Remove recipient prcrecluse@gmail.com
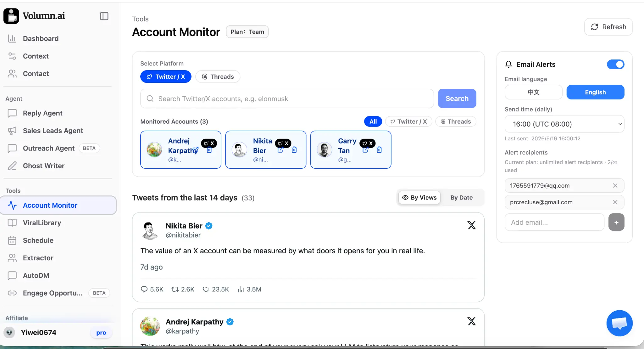The image size is (644, 349). coord(615,202)
